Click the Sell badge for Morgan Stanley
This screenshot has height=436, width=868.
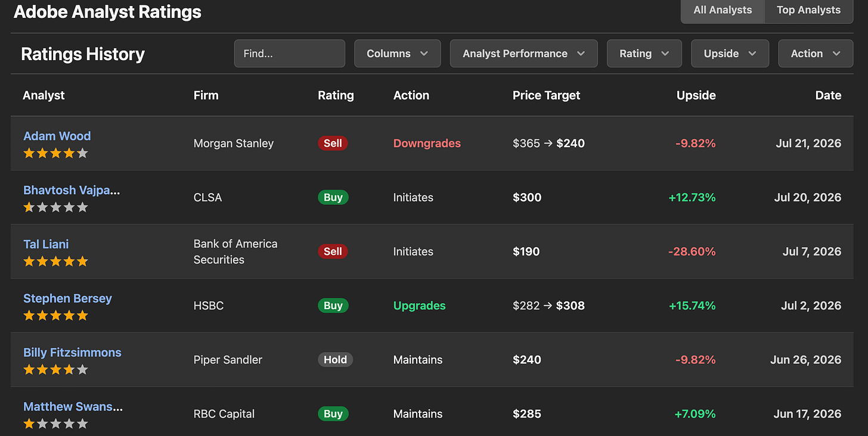333,143
